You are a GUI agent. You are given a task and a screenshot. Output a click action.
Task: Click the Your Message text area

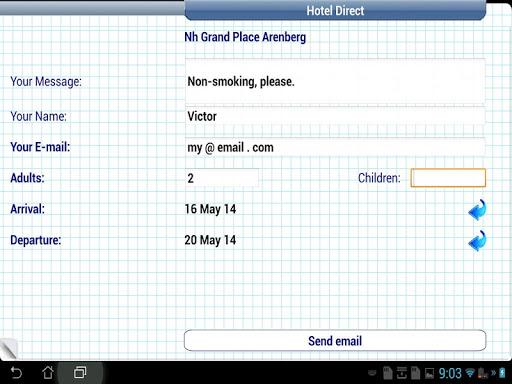335,81
